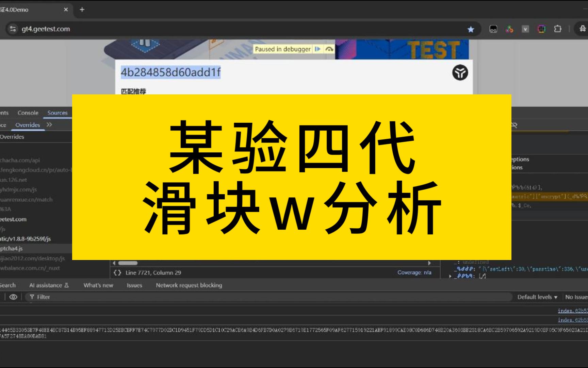588x368 pixels.
Task: Open the colorful knot extension icon
Action: click(x=509, y=29)
